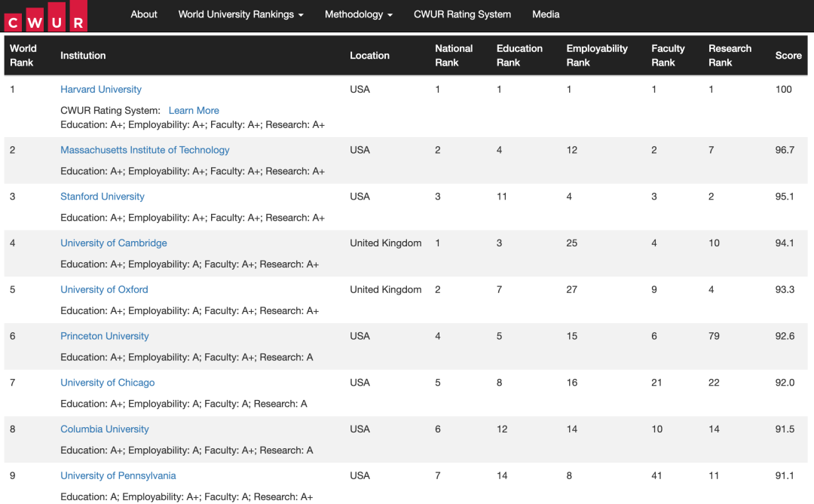
Task: Click Chicago's faculty rank 21
Action: coord(656,383)
